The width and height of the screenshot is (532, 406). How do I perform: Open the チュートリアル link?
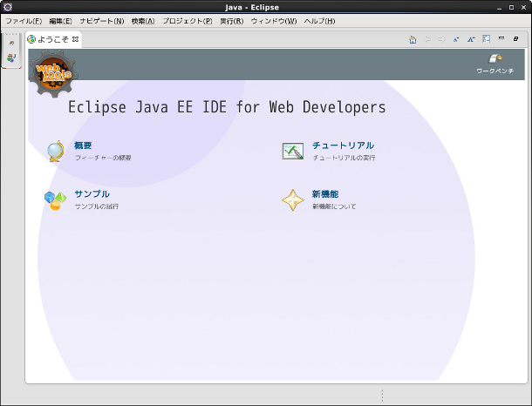tap(343, 145)
